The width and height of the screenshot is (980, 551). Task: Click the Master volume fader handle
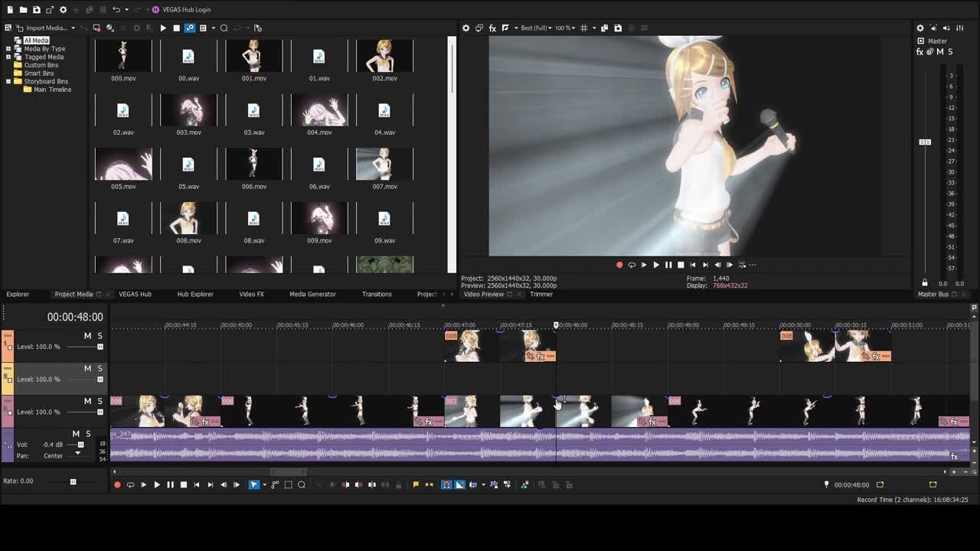pos(925,142)
